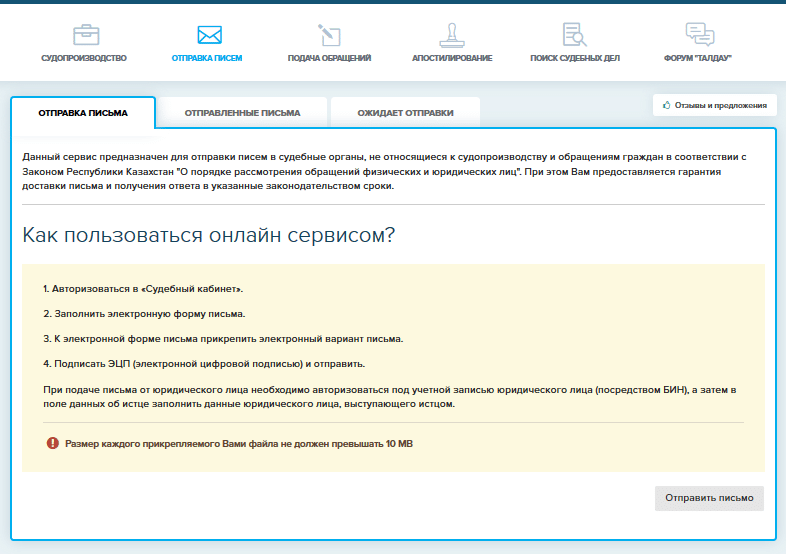Click the pen-and-paper icon for Подача обращений
Screen dimensions: 786x554
pos(329,35)
